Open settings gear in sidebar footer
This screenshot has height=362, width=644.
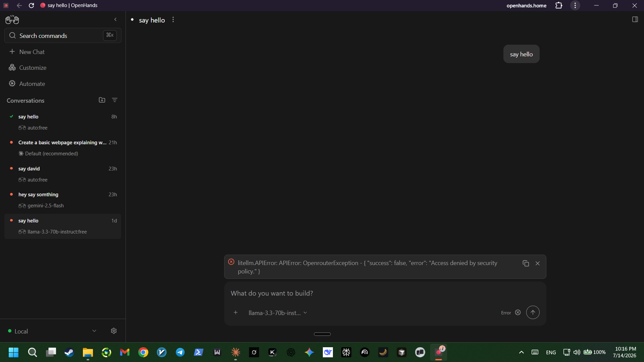114,331
